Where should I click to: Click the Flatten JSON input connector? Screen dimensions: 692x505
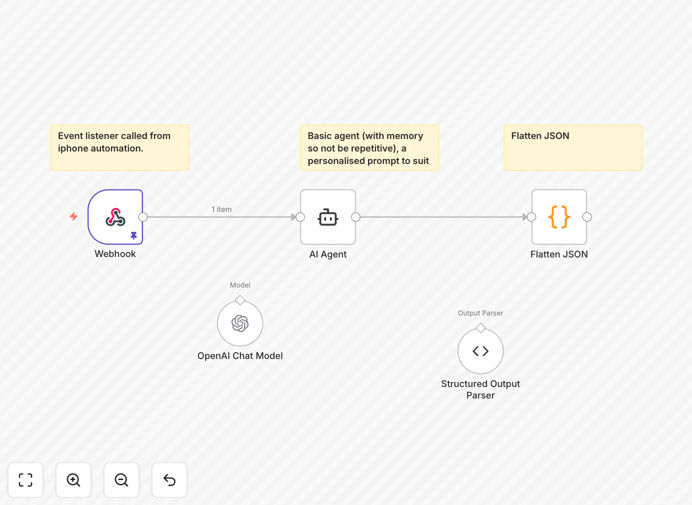click(x=531, y=217)
